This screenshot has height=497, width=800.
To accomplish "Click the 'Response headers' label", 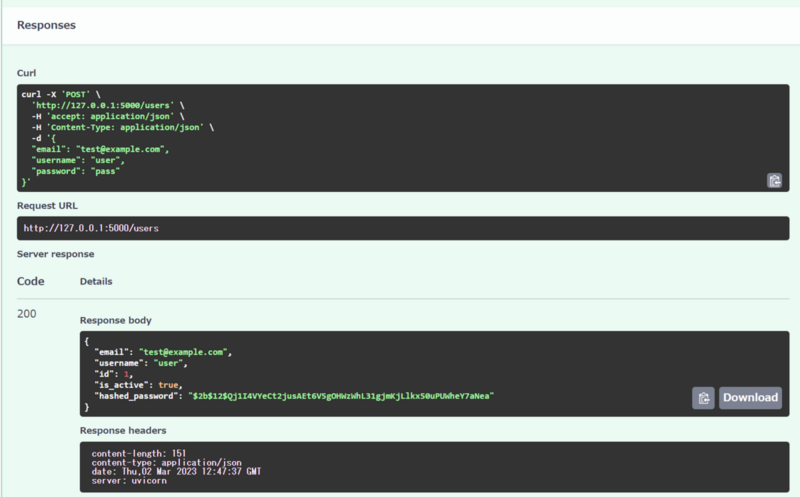I will click(123, 431).
